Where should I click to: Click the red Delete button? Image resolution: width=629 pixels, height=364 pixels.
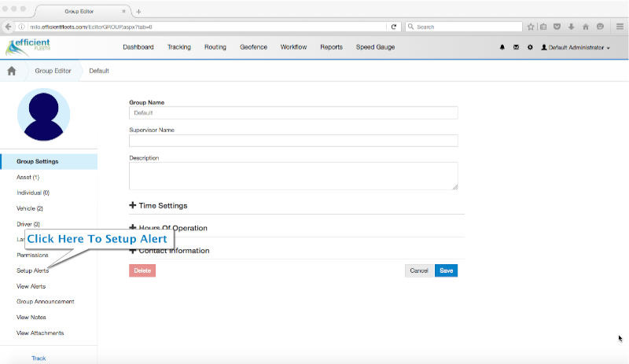click(x=142, y=270)
